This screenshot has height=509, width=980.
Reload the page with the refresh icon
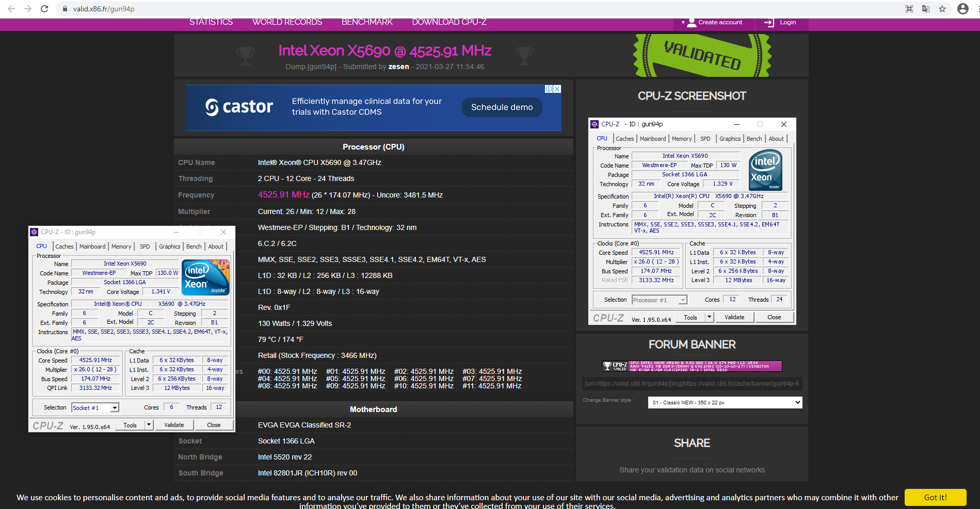[x=44, y=9]
